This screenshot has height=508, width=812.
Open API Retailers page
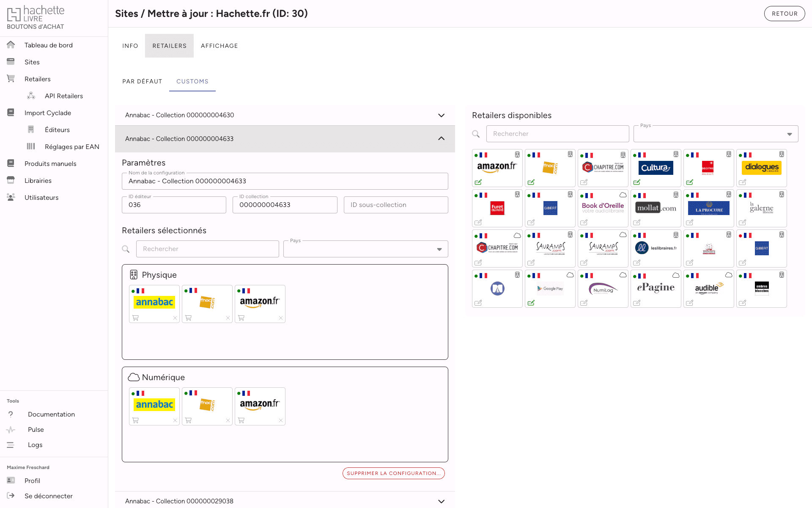click(x=64, y=96)
